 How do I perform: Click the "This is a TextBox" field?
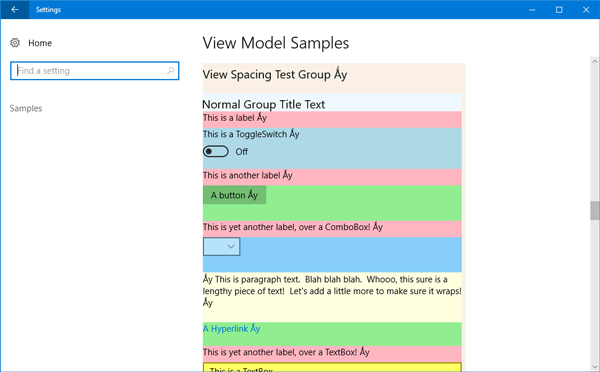[332, 367]
